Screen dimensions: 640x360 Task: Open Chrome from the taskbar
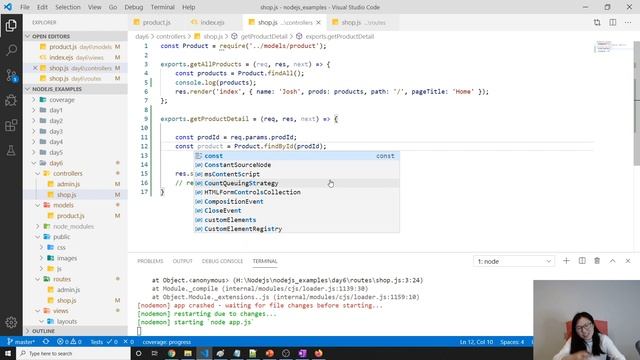click(x=171, y=353)
